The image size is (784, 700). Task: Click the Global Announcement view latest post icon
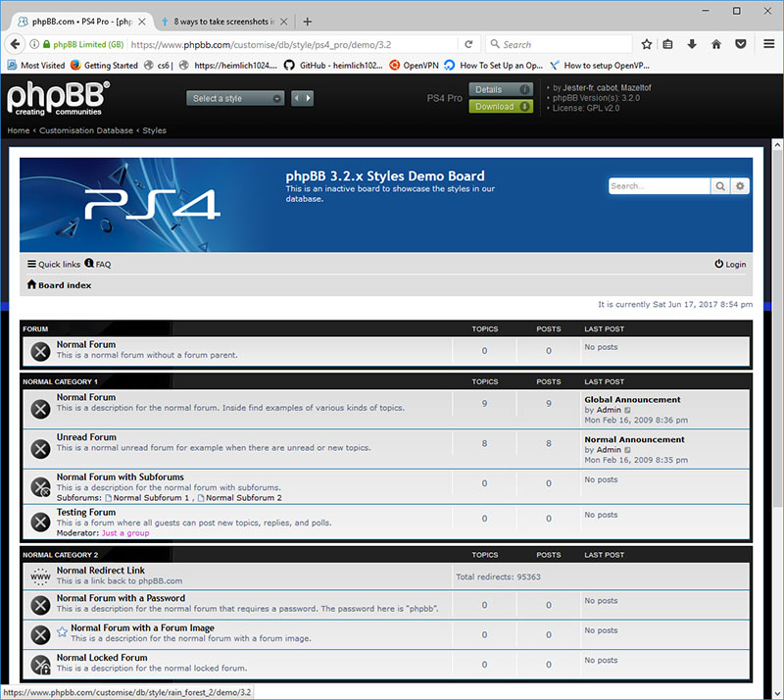tap(627, 410)
